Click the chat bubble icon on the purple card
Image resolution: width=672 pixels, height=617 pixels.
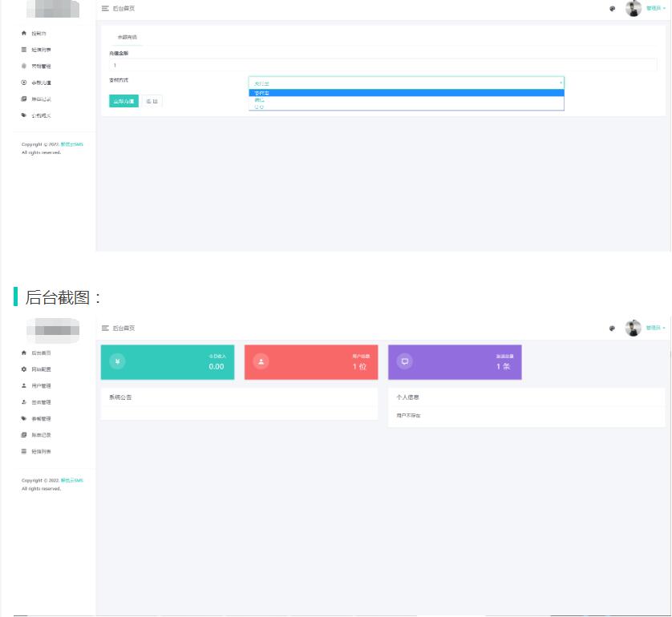405,362
